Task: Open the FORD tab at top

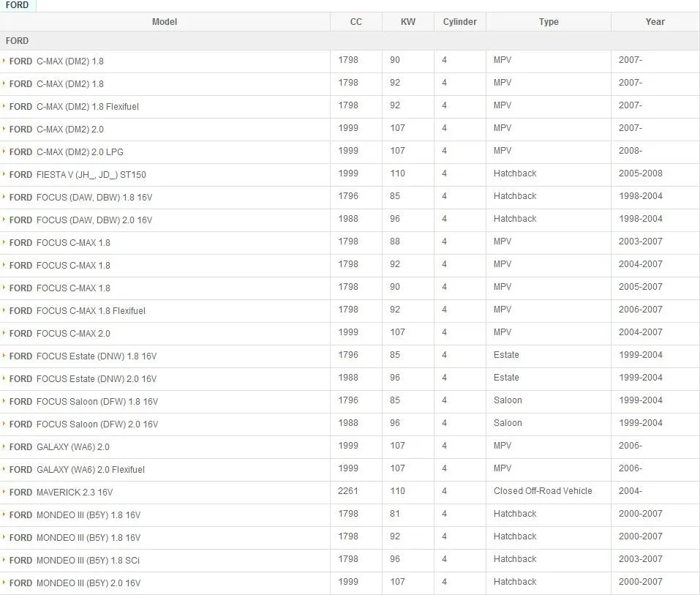Action: pyautogui.click(x=17, y=5)
